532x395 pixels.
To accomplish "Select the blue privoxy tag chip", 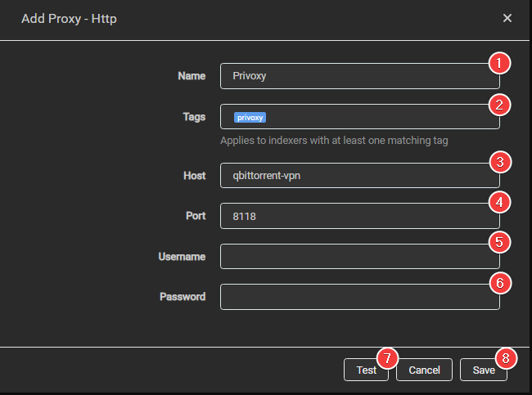I will click(x=250, y=118).
